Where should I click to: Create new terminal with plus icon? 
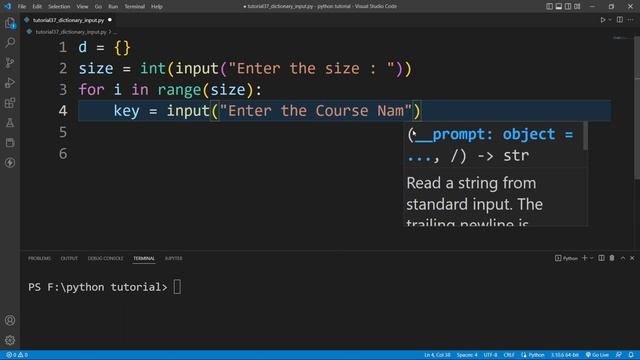click(x=584, y=258)
